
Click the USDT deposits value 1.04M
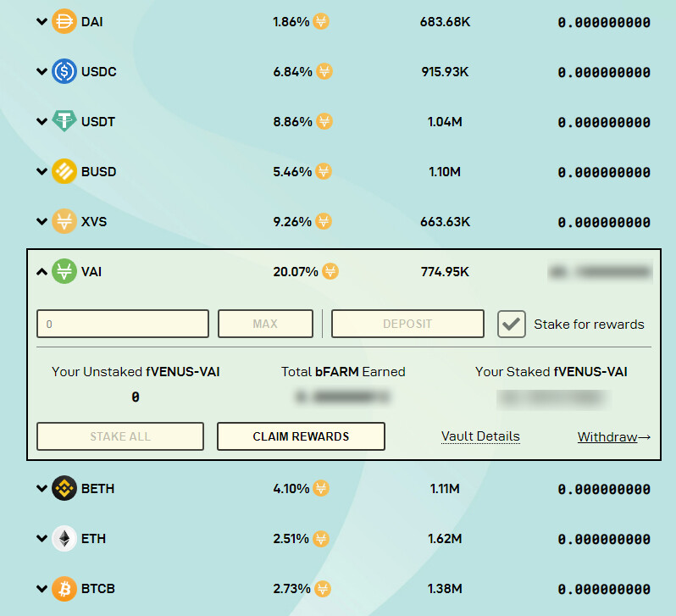click(x=445, y=122)
